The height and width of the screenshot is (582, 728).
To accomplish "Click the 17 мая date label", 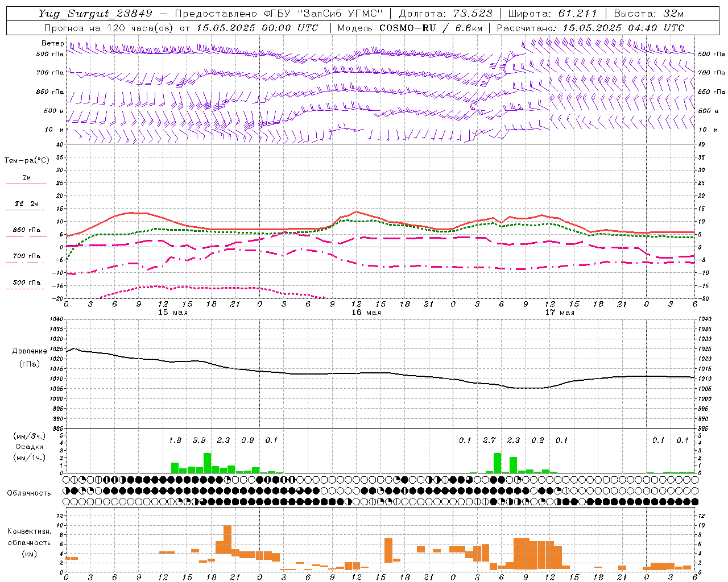I will point(560,312).
